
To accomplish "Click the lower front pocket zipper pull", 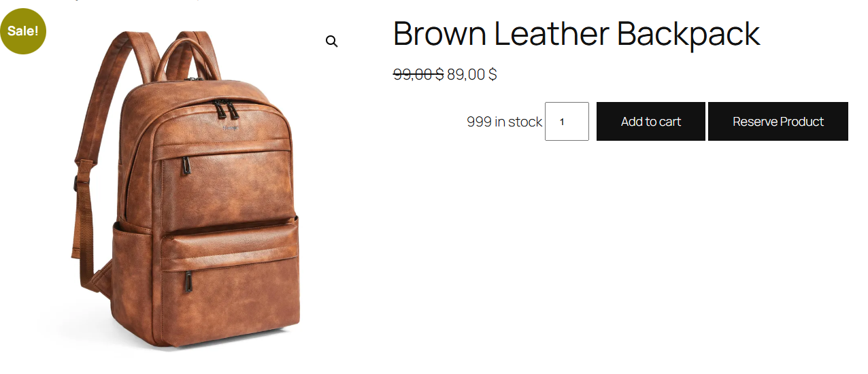I will pos(188,282).
